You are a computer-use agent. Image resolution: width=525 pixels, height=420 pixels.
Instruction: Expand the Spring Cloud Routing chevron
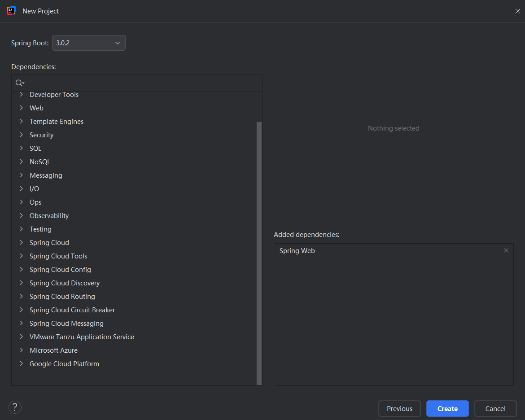pos(22,297)
